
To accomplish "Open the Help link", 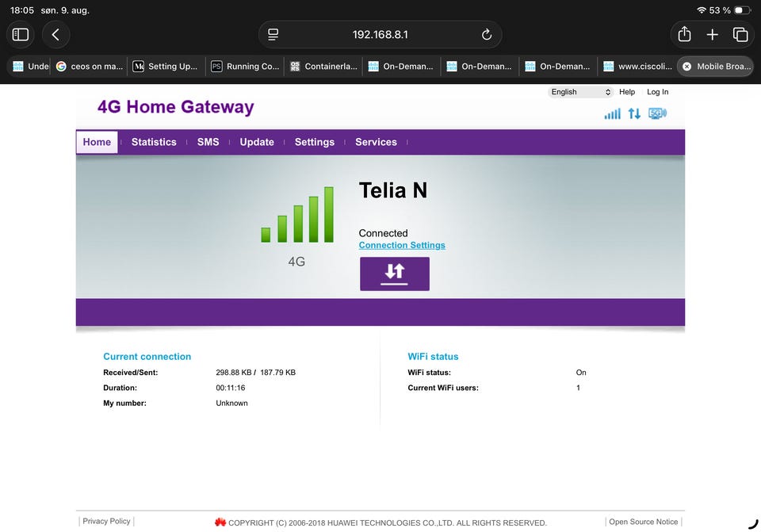I will click(627, 92).
